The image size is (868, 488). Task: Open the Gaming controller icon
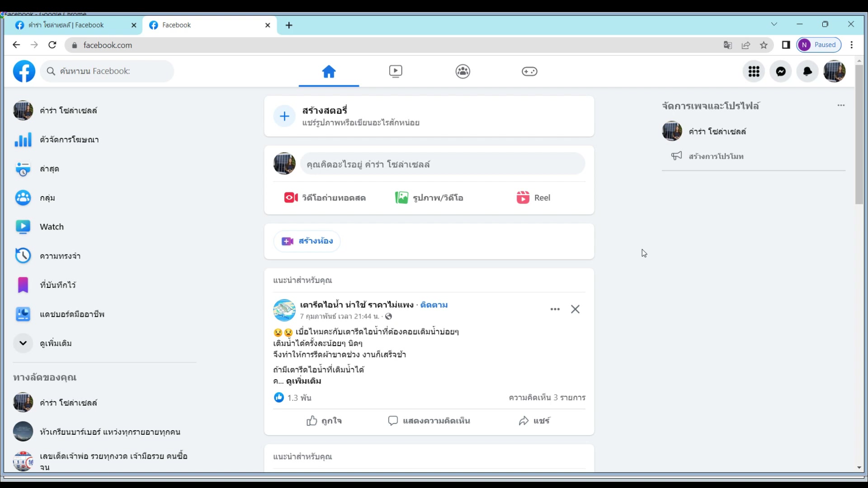click(529, 71)
